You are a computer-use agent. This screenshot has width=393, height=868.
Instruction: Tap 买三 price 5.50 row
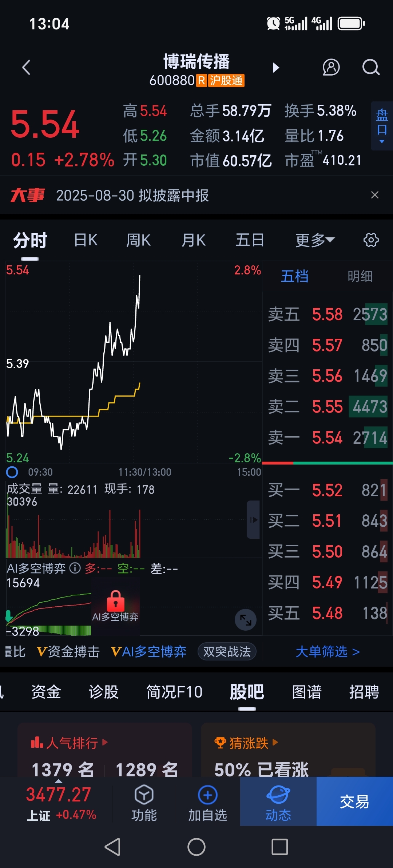coord(327,552)
